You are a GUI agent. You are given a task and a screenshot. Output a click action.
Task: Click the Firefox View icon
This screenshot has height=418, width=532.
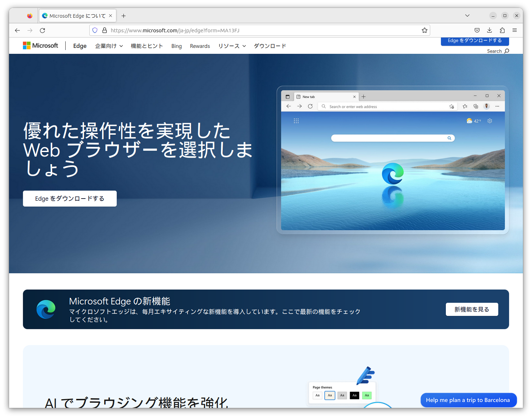[30, 16]
